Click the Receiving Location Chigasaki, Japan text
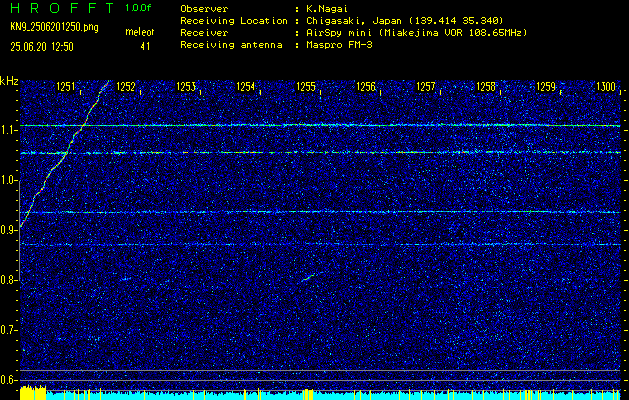The height and width of the screenshot is (400, 629). coord(404,21)
